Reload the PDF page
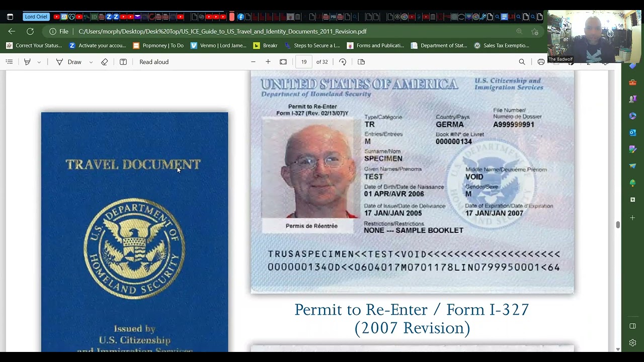644x362 pixels. click(x=30, y=31)
